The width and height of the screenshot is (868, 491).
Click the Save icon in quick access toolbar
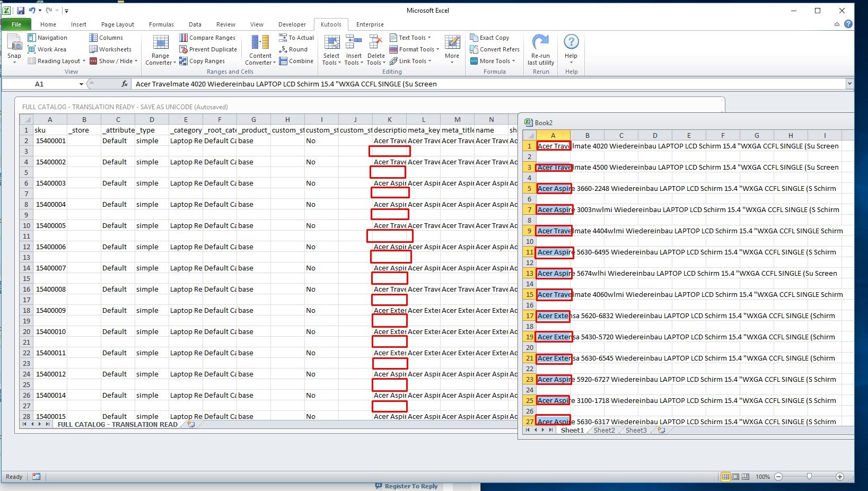[20, 10]
